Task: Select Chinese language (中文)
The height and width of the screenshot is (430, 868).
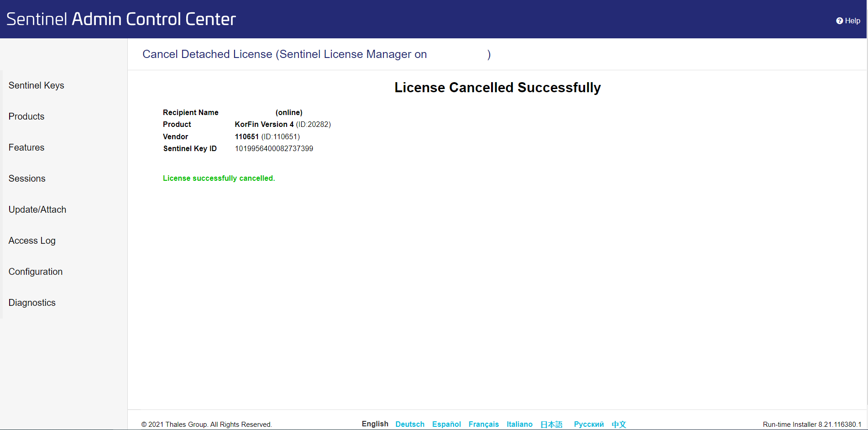Action: [x=619, y=425]
